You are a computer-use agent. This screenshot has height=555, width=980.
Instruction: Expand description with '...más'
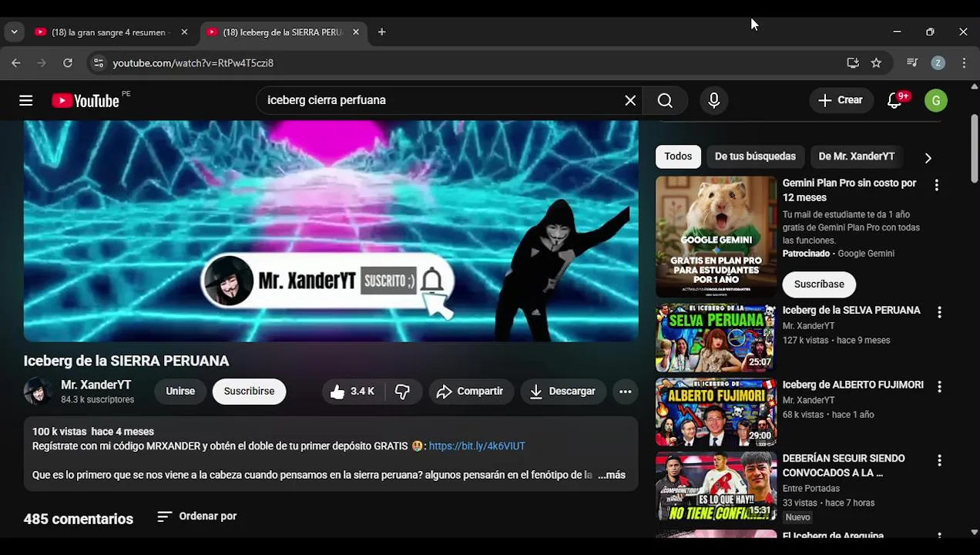[x=612, y=476]
